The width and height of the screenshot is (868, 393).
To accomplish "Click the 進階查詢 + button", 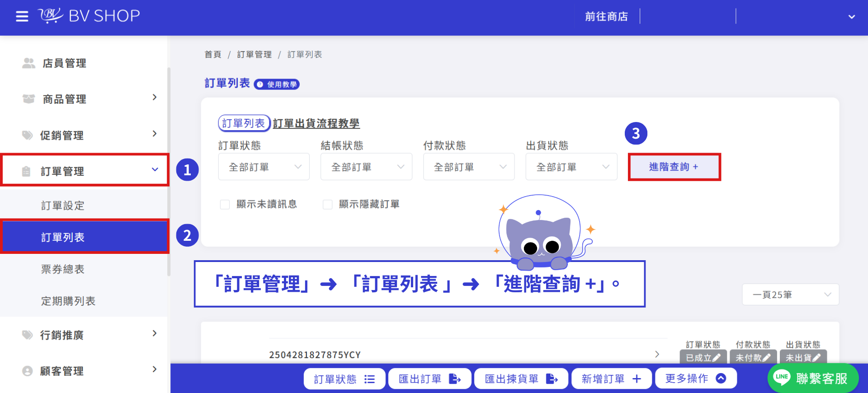I will 674,167.
